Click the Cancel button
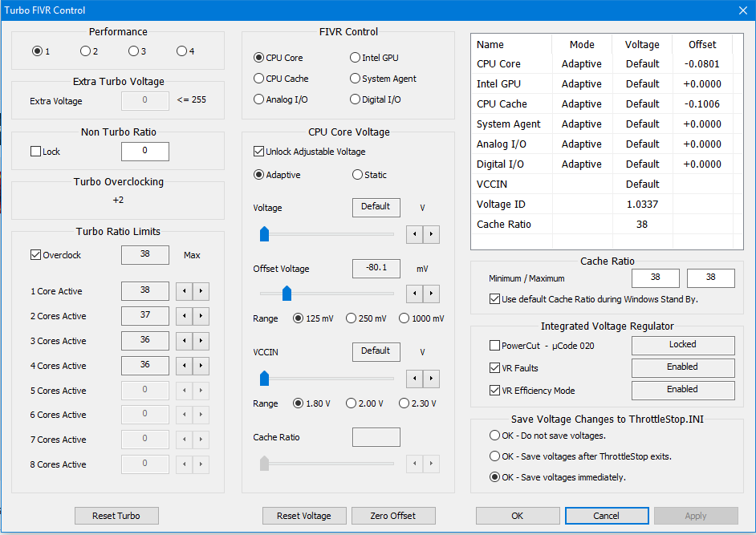This screenshot has height=535, width=756. [x=607, y=516]
